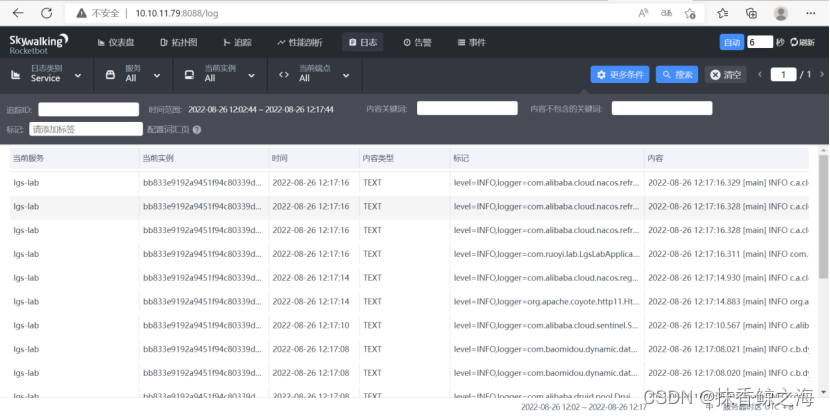
Task: Select log row with content 12:17:16.329
Action: [x=409, y=183]
